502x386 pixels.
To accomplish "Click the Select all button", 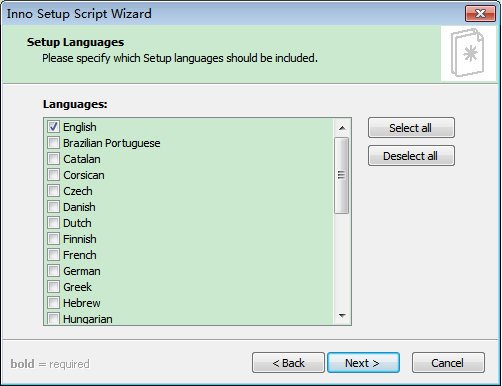I will coord(411,128).
